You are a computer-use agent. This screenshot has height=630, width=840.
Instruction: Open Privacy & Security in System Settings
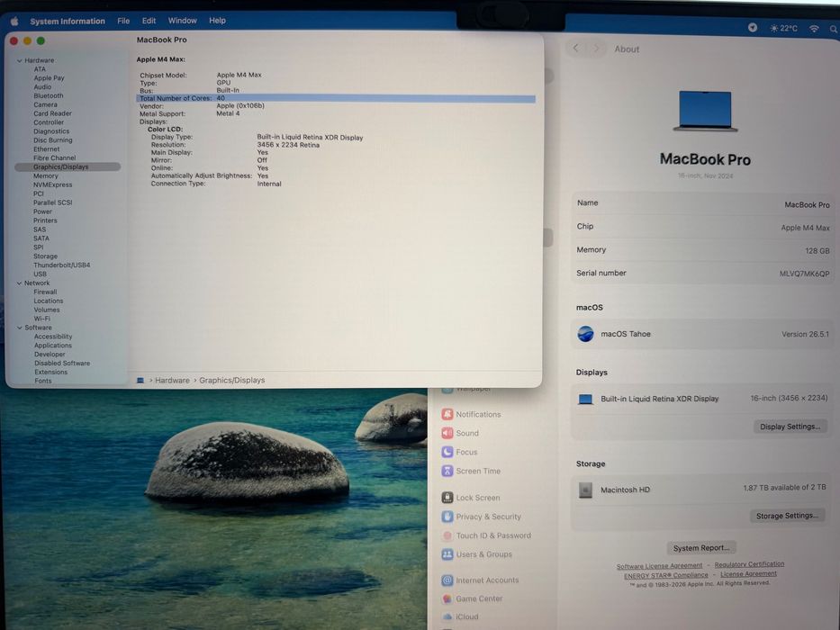tap(481, 517)
